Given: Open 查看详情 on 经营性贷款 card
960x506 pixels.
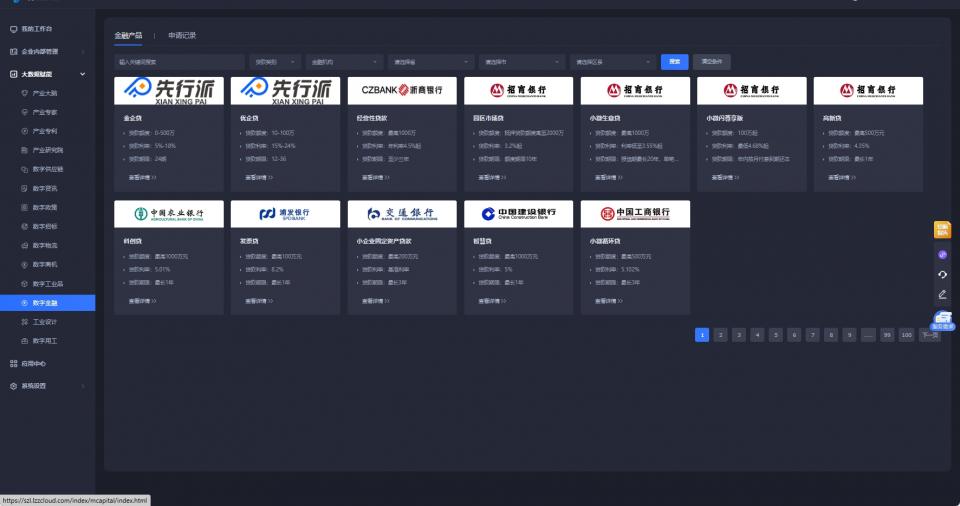Looking at the screenshot, I should coord(375,178).
